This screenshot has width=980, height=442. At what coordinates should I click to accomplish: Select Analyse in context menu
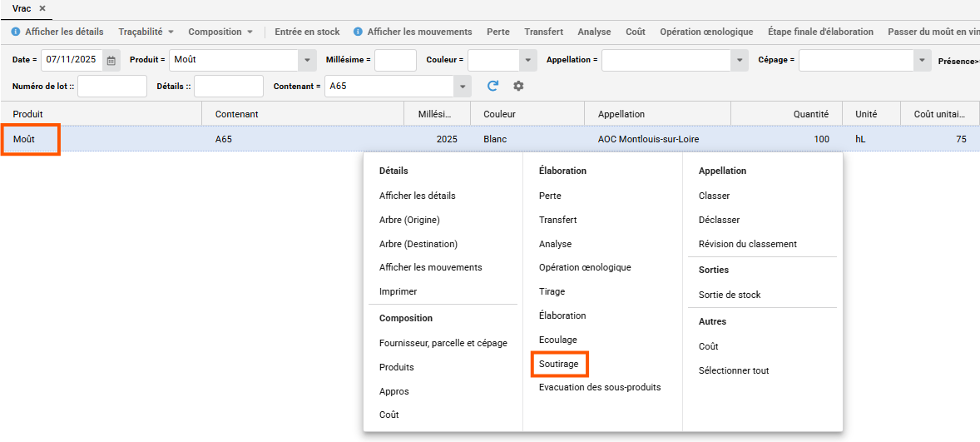coord(555,244)
